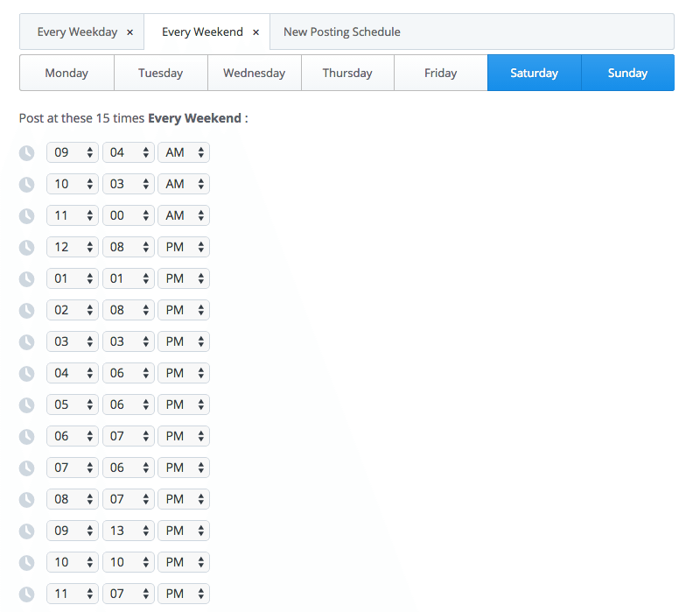The image size is (700, 612).
Task: Toggle Sunday off in the day selector
Action: [x=627, y=73]
